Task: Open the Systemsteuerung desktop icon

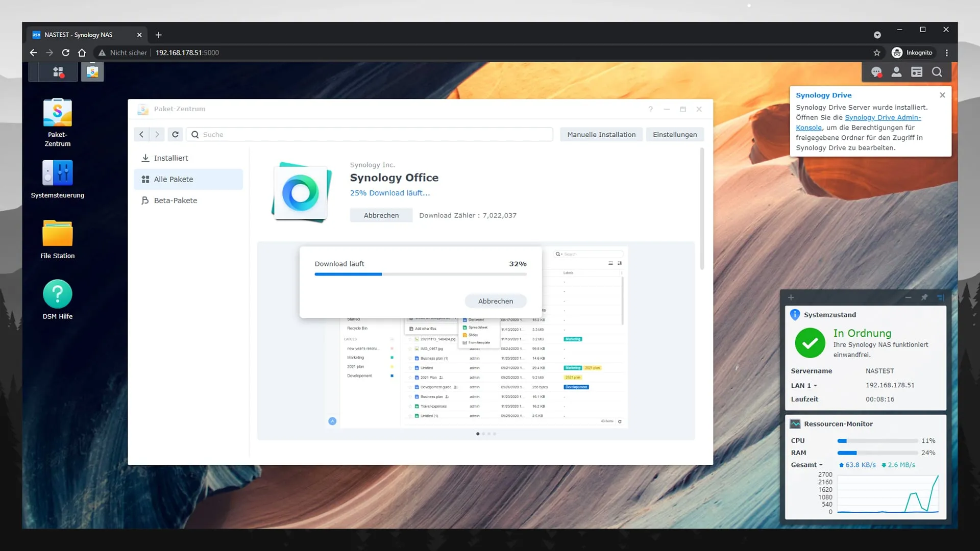Action: click(x=58, y=179)
